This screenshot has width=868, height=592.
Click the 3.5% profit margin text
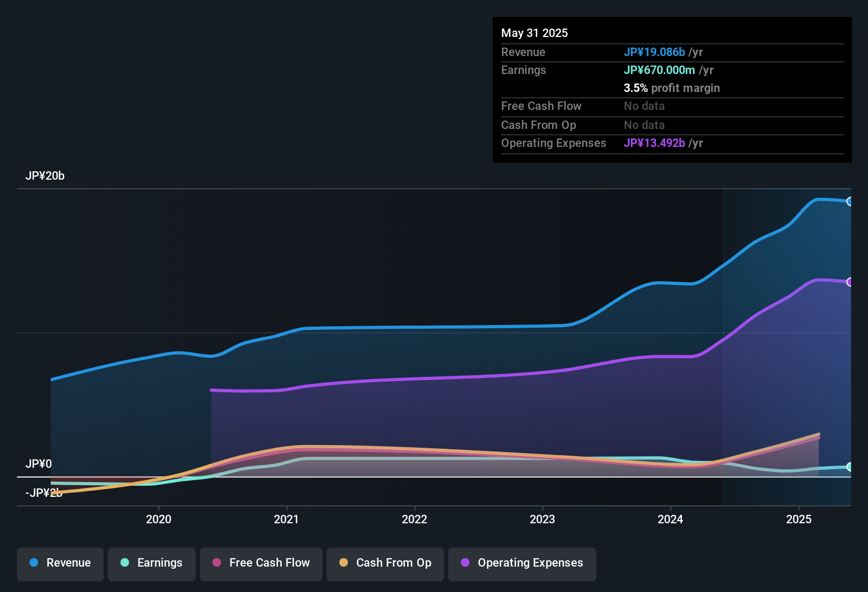672,88
